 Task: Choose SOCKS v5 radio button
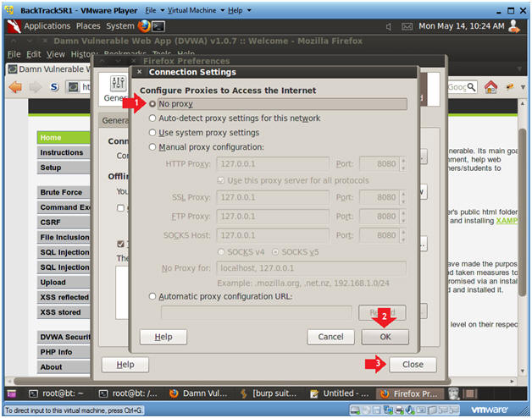(x=275, y=252)
